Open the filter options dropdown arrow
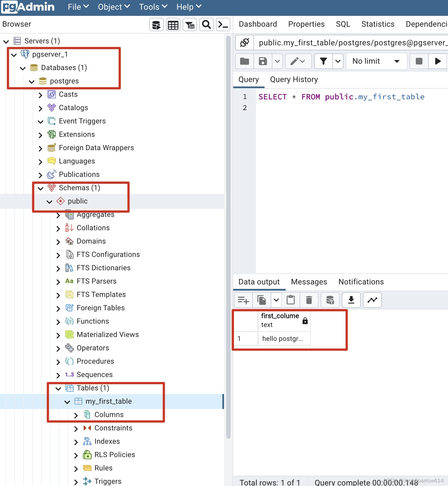The image size is (448, 486). (x=338, y=61)
